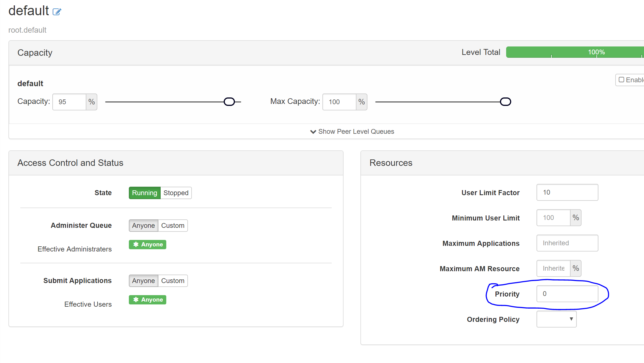Select Custom for Submit Applications
The image size is (644, 363).
pyautogui.click(x=173, y=281)
